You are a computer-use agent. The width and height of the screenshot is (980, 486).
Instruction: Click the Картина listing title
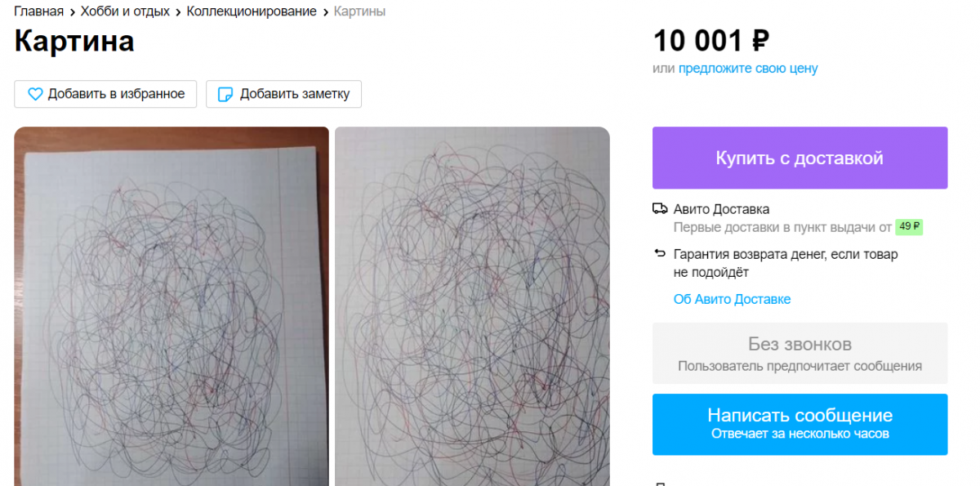click(x=74, y=42)
